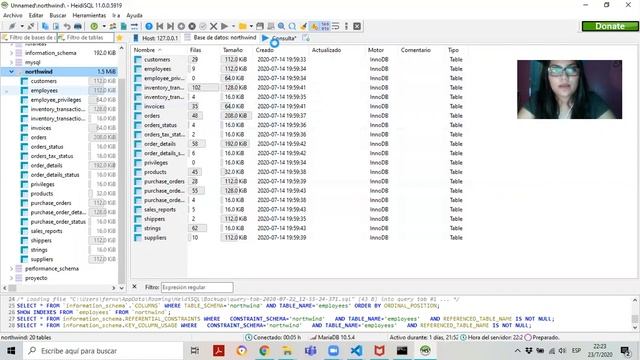Viewport: 640px width, 360px height.
Task: Open the Herramientas menu
Action: (89, 15)
